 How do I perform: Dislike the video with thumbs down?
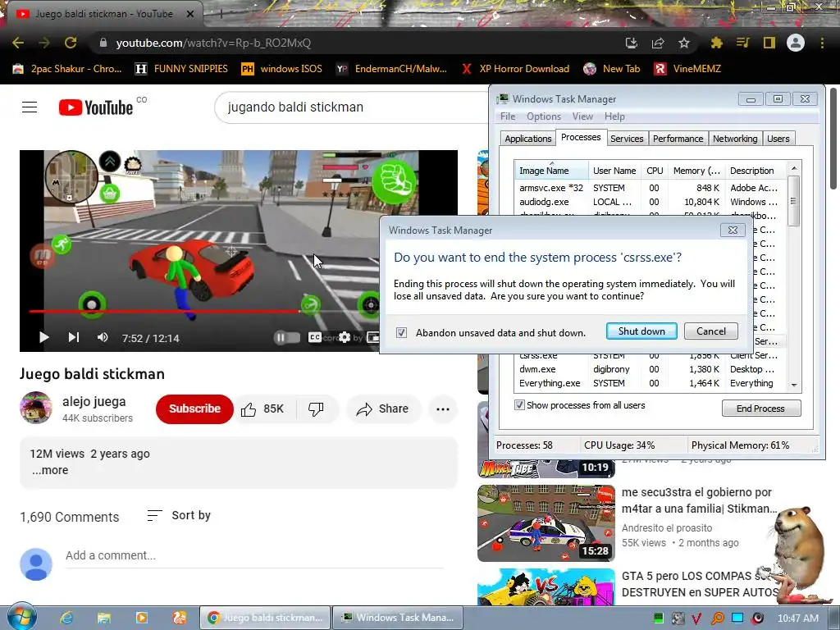click(x=317, y=409)
